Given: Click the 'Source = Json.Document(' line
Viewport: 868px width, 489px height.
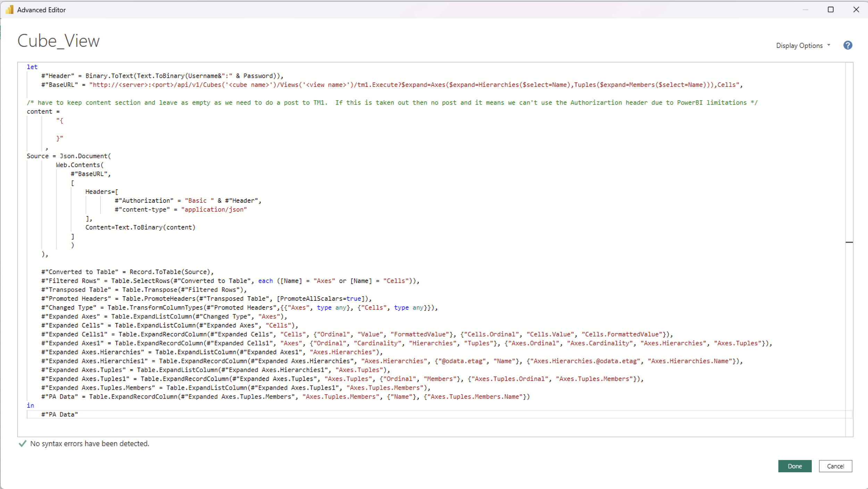Looking at the screenshot, I should 69,156.
